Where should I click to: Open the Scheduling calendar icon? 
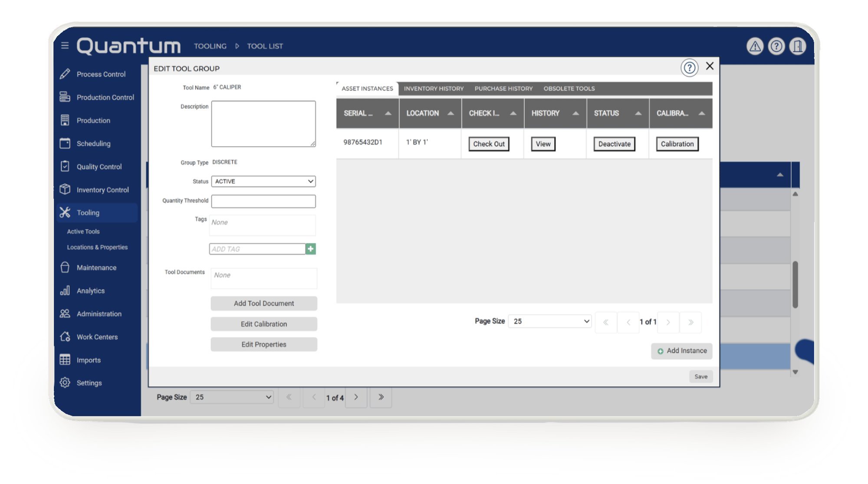pyautogui.click(x=65, y=144)
